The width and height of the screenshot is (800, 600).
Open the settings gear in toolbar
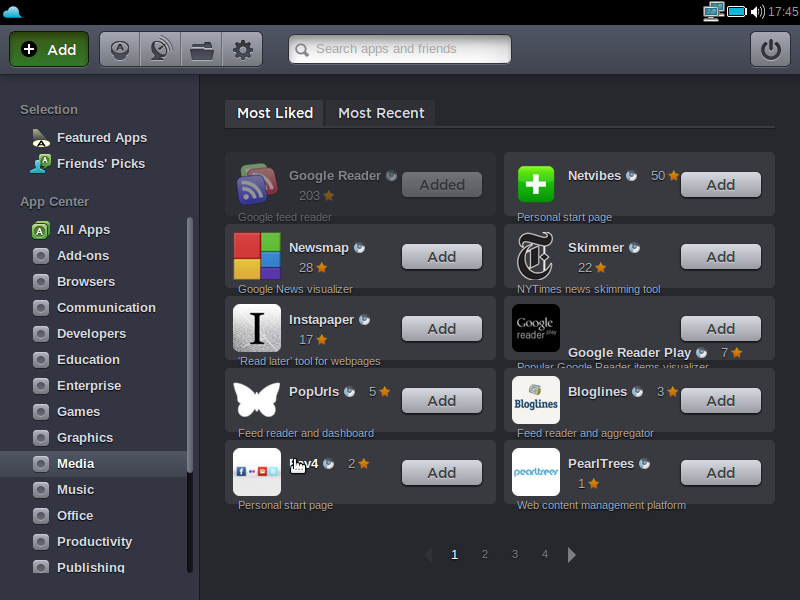click(242, 49)
